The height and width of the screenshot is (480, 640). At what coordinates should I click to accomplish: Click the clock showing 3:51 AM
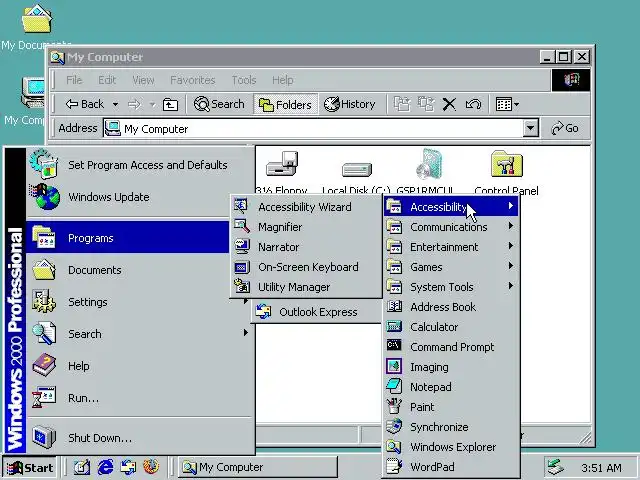click(601, 468)
